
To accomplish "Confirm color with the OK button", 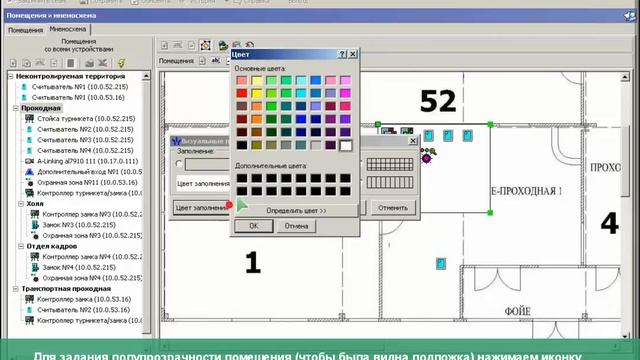I will point(253,226).
